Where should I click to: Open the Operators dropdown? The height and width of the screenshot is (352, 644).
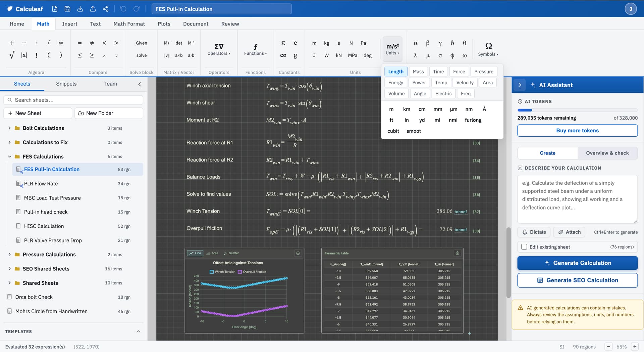[219, 49]
